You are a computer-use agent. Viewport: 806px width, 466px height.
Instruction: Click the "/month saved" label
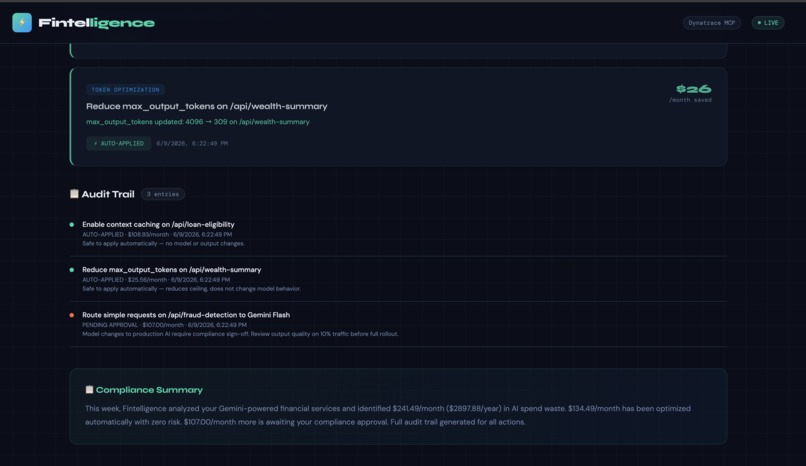coord(690,100)
